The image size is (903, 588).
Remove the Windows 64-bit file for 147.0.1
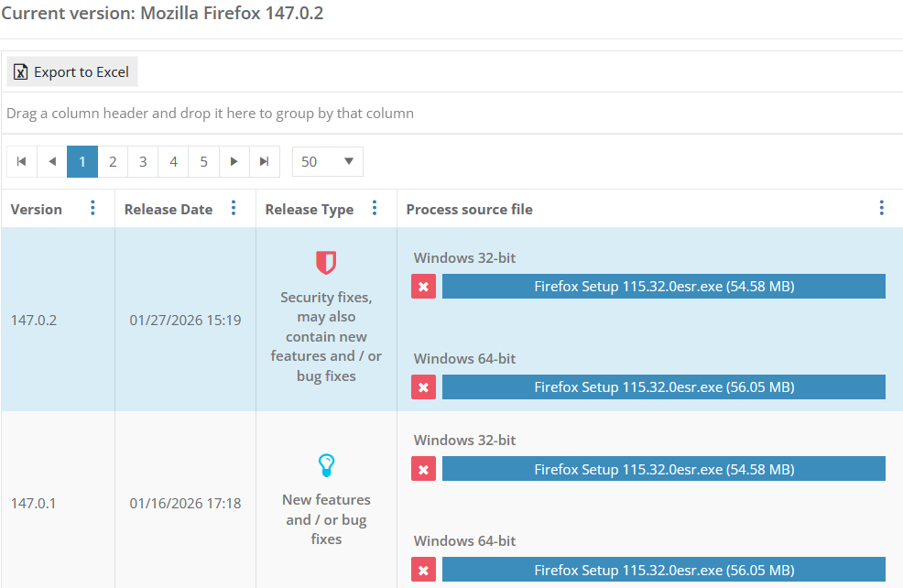(x=423, y=569)
